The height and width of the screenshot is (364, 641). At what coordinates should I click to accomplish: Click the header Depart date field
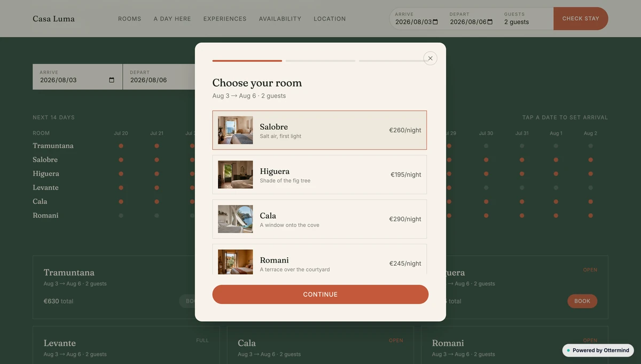click(472, 19)
